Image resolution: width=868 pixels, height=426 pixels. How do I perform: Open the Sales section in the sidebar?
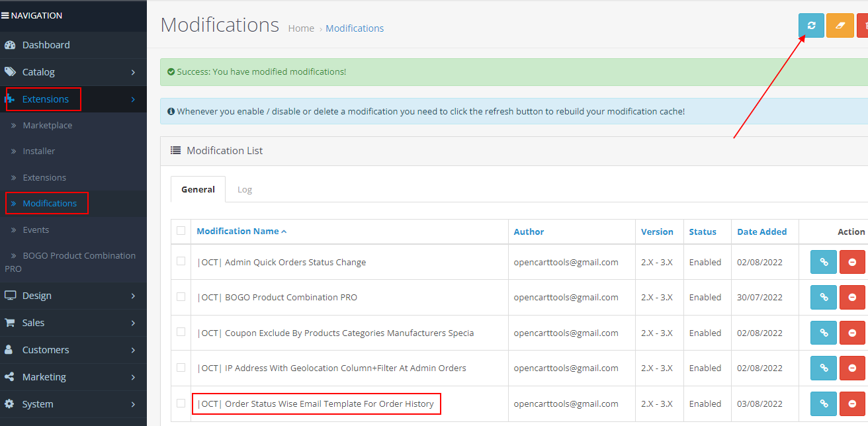pyautogui.click(x=32, y=323)
